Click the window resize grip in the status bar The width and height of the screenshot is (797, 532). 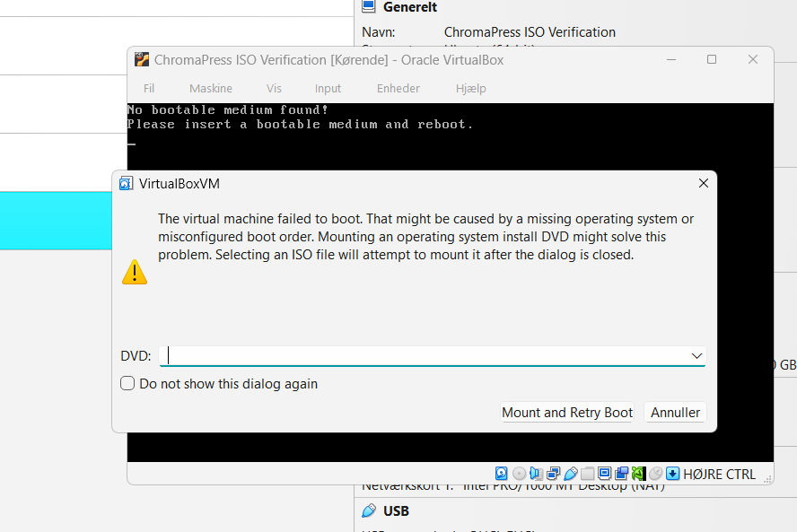pyautogui.click(x=767, y=478)
